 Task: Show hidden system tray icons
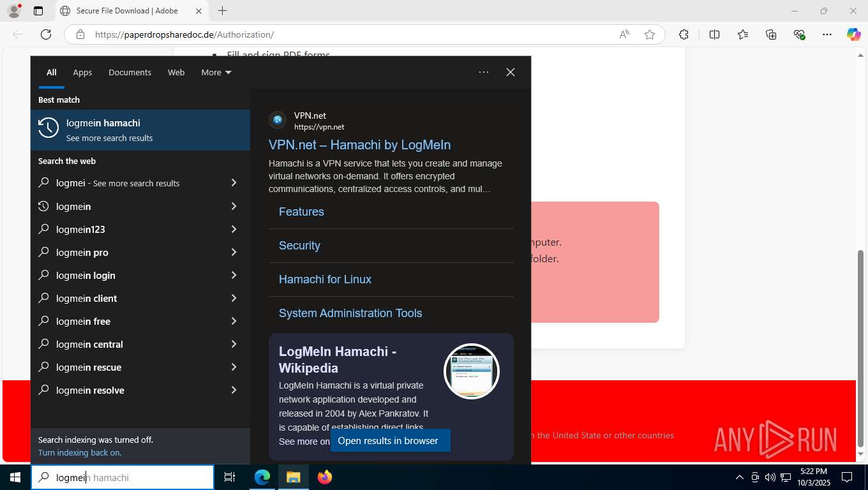[740, 477]
